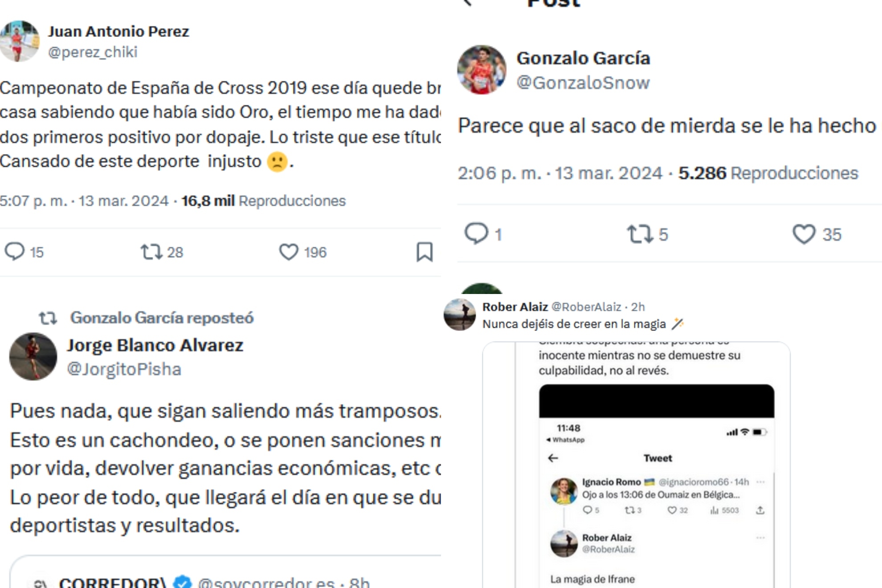Reply to Gonzalo García's post

point(476,233)
